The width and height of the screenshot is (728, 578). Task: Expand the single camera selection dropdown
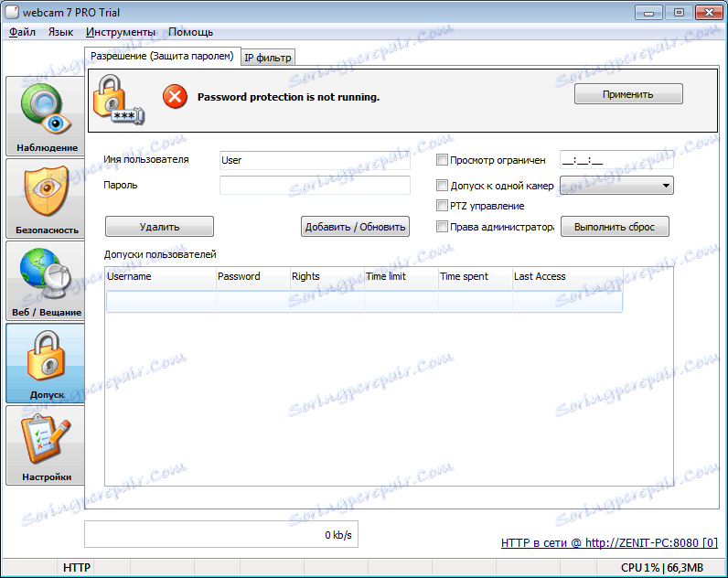pyautogui.click(x=616, y=186)
